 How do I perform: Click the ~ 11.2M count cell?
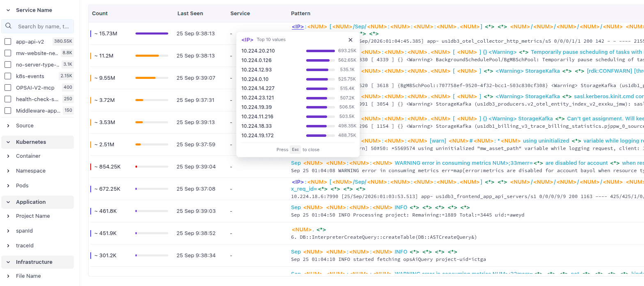tap(104, 56)
